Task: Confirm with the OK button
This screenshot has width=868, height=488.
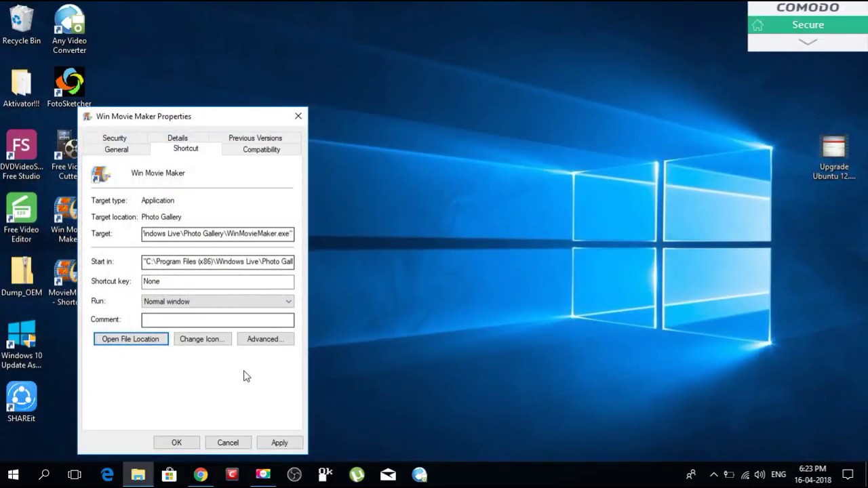Action: 176,443
